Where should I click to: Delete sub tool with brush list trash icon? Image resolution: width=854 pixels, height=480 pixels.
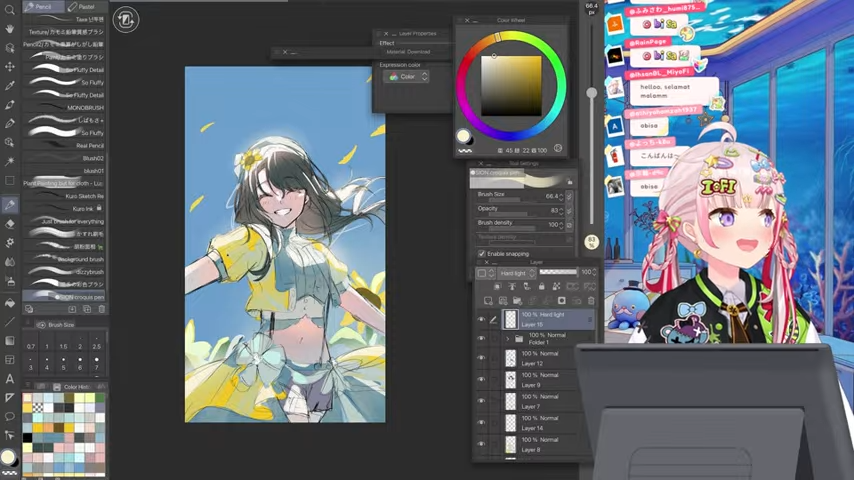coord(102,309)
